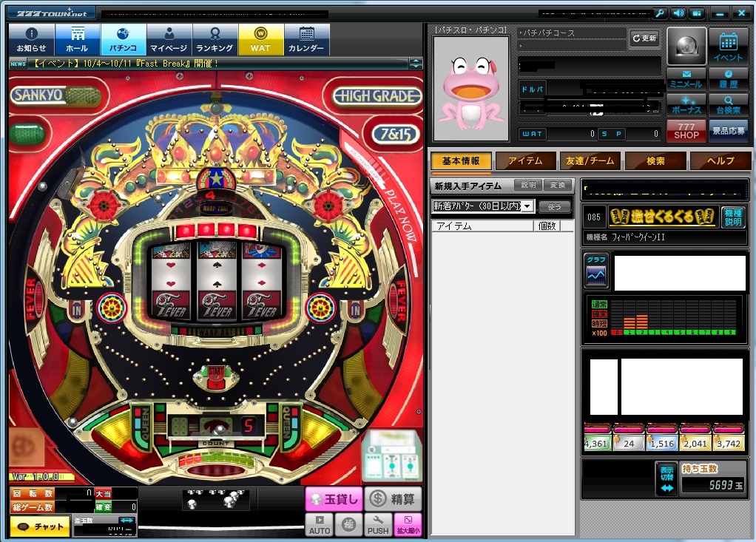Click the frog avatar picture

471,89
